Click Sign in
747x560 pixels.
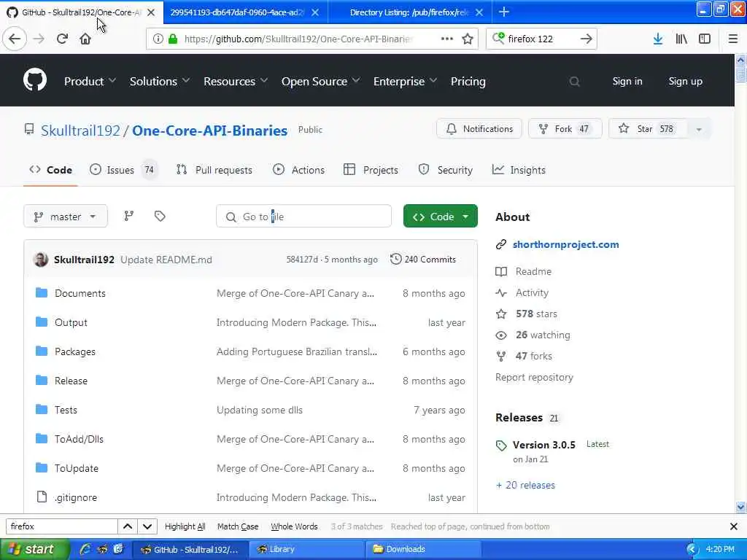[x=627, y=82]
